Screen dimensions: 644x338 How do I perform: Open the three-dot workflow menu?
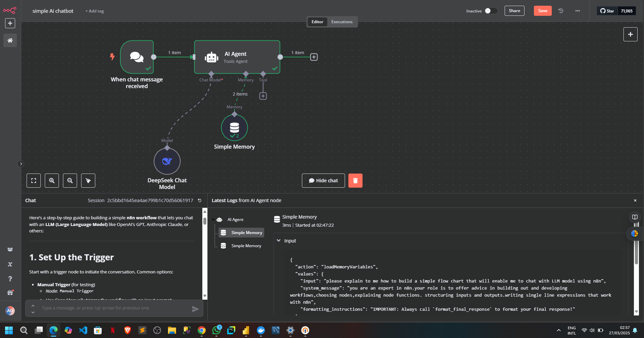(x=578, y=11)
